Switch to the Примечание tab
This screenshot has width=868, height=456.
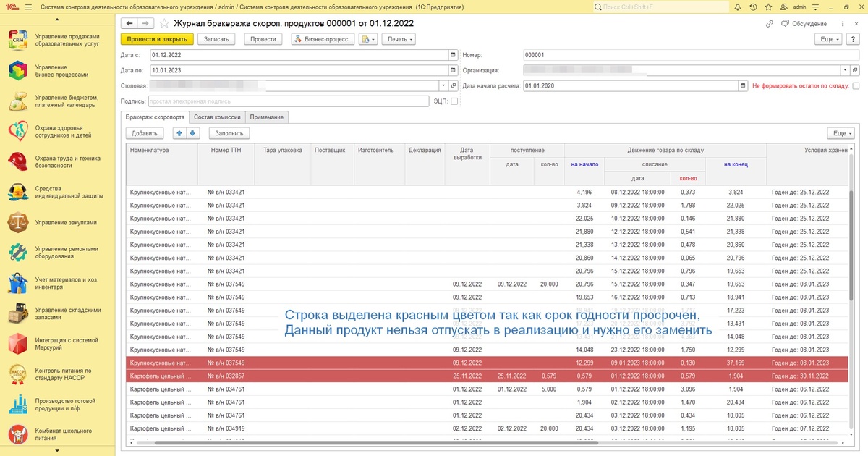pos(267,117)
